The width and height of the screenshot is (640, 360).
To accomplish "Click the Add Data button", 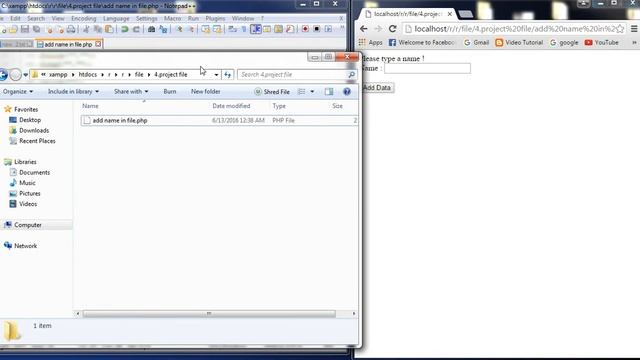I will pos(377,88).
